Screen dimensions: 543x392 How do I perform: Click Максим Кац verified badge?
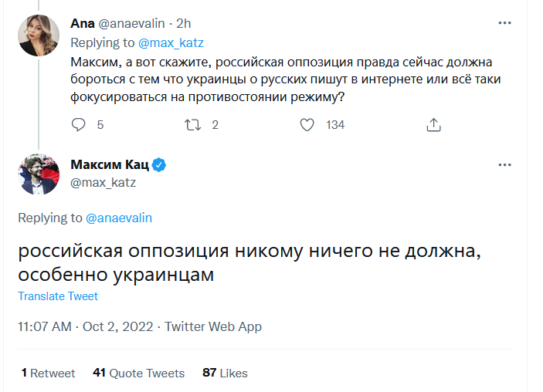tap(160, 165)
